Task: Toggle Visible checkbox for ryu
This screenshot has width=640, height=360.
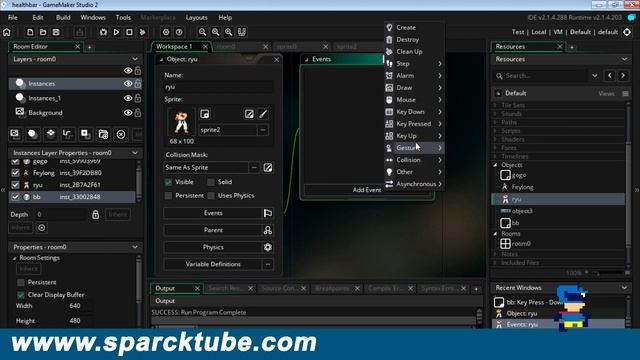Action: 168,182
